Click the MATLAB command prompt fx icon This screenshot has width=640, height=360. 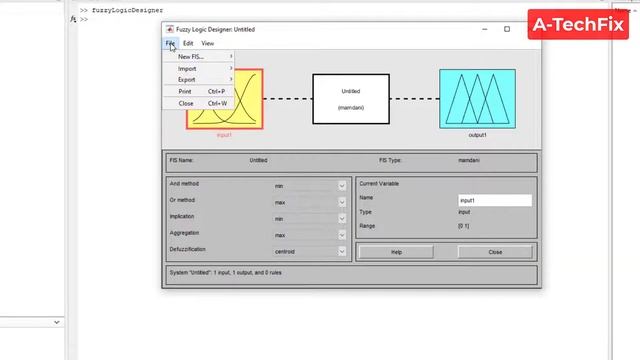coord(73,19)
